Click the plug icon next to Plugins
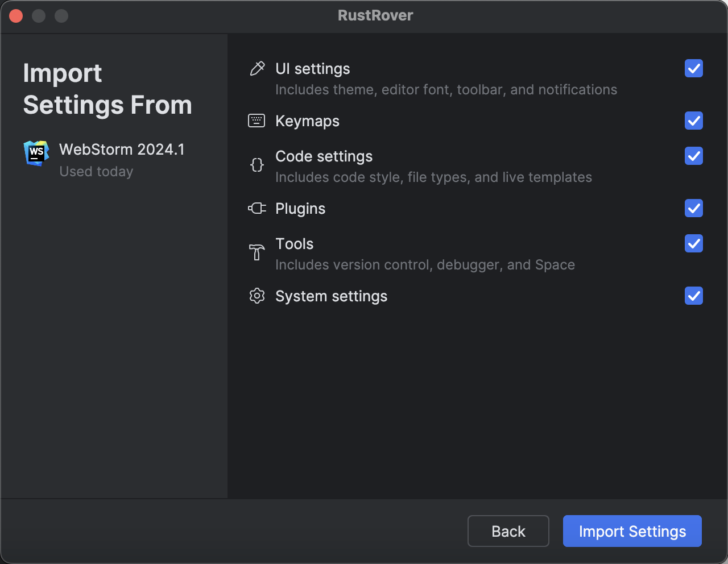The height and width of the screenshot is (564, 728). (x=257, y=208)
